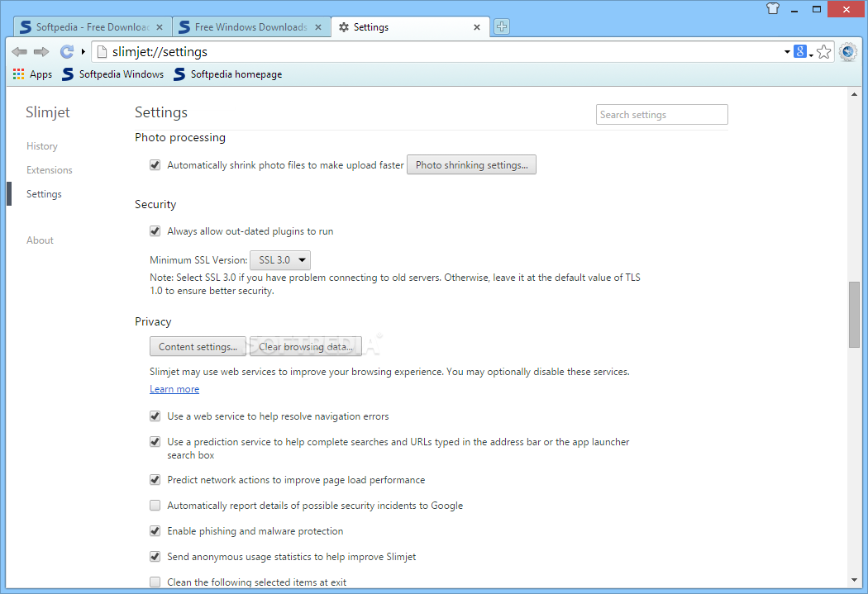This screenshot has width=868, height=594.
Task: Click the vertical scrollbar thumb
Action: coord(854,315)
